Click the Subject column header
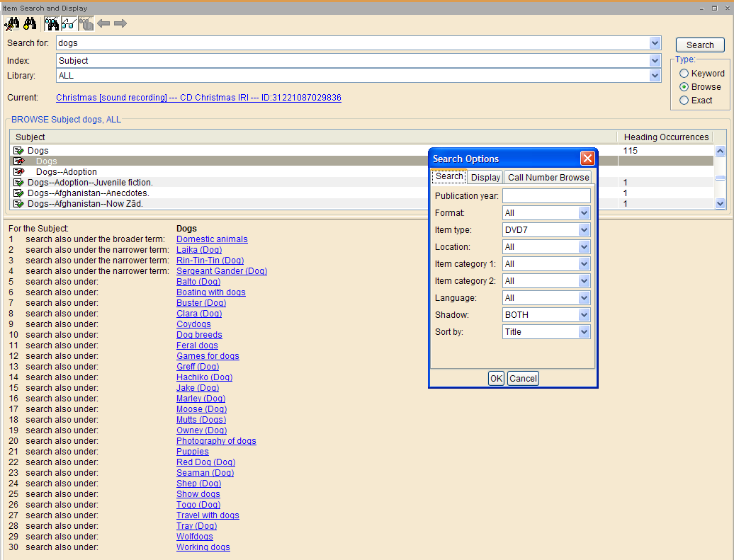 point(313,137)
